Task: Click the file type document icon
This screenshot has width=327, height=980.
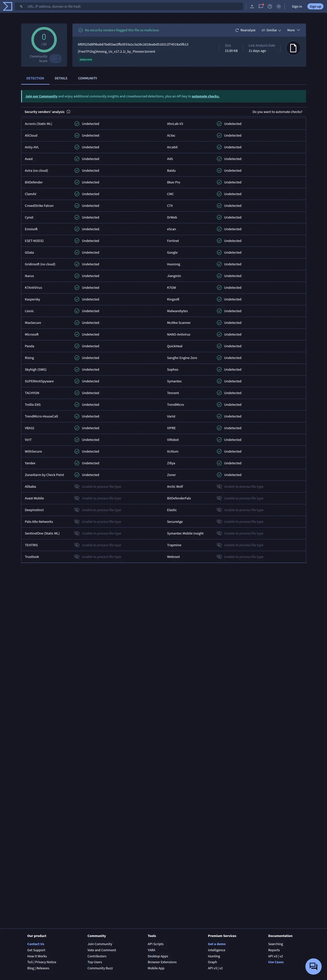Action: 293,48
